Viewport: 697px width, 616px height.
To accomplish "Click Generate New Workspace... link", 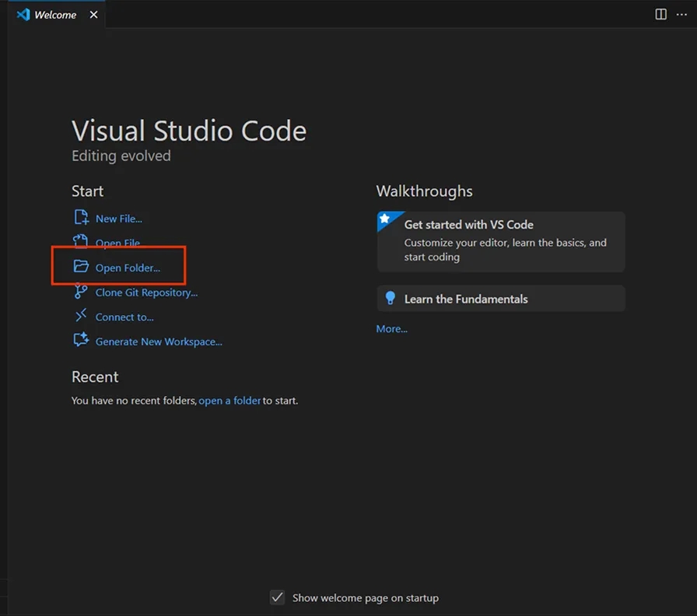I will [159, 341].
